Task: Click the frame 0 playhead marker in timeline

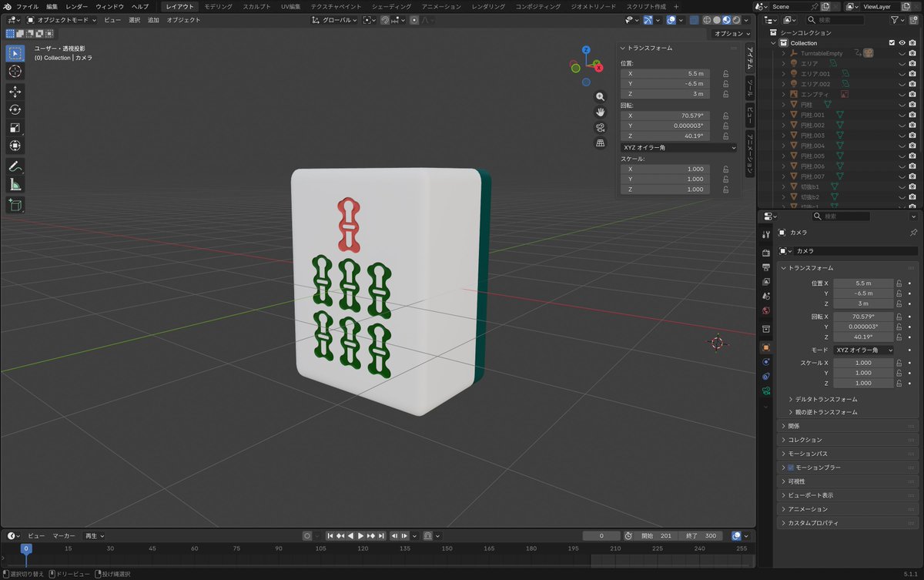Action: pyautogui.click(x=25, y=548)
